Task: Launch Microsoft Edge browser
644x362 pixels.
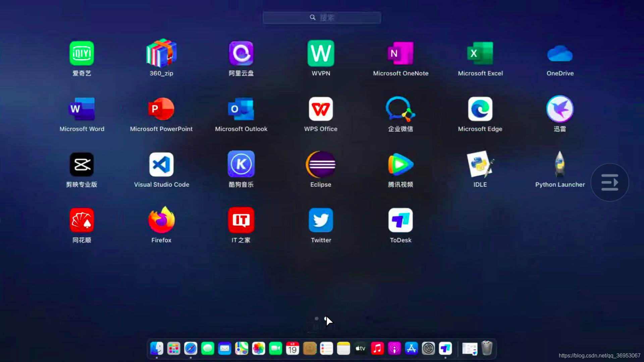Action: pyautogui.click(x=480, y=109)
